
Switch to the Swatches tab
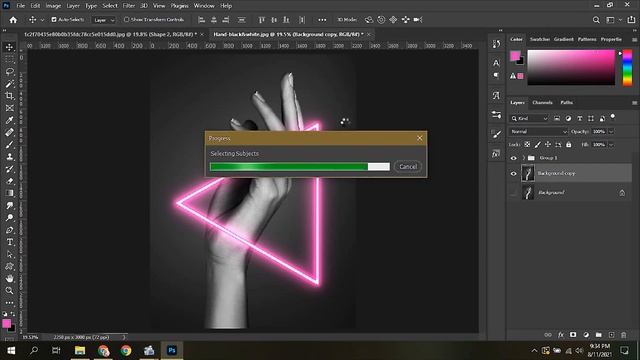[540, 40]
